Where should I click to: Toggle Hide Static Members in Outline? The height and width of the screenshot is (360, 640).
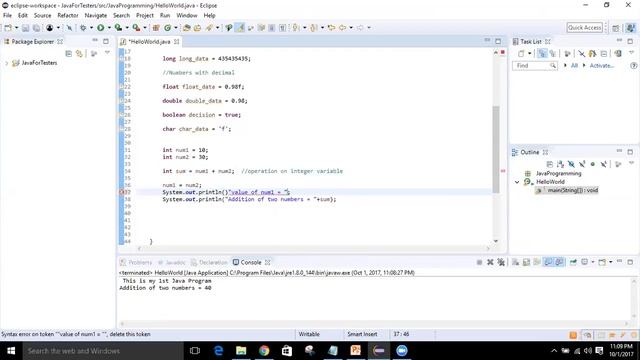(x=582, y=164)
